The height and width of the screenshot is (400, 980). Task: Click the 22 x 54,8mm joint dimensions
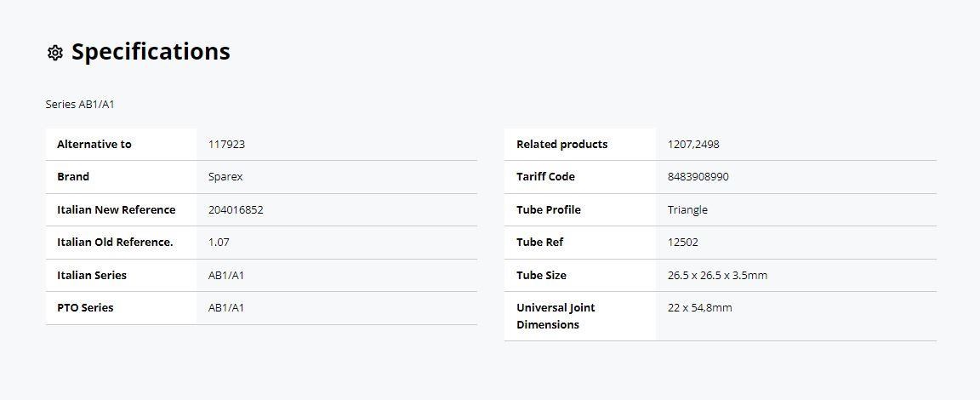699,308
